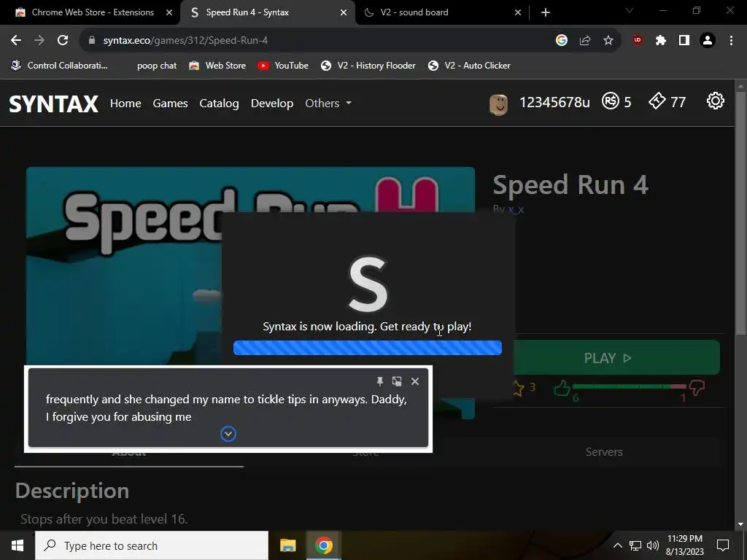The width and height of the screenshot is (747, 560).
Task: Open the network icon in system tray
Action: click(635, 545)
